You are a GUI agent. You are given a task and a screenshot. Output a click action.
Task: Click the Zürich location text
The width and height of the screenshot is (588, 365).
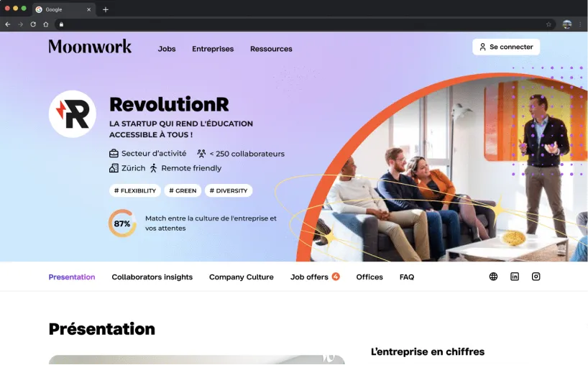(133, 168)
